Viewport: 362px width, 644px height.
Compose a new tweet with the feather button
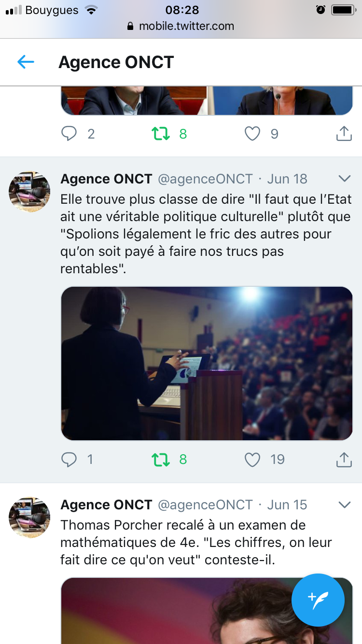pos(318,600)
